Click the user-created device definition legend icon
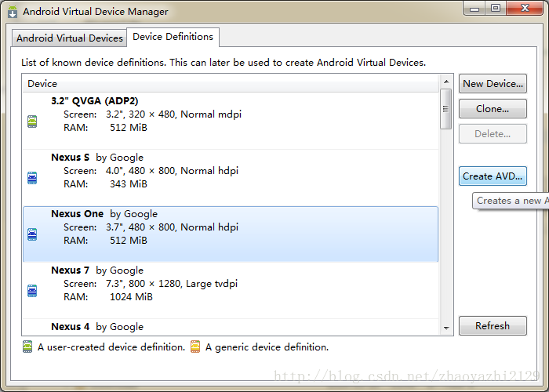The width and height of the screenshot is (549, 392). [x=27, y=347]
